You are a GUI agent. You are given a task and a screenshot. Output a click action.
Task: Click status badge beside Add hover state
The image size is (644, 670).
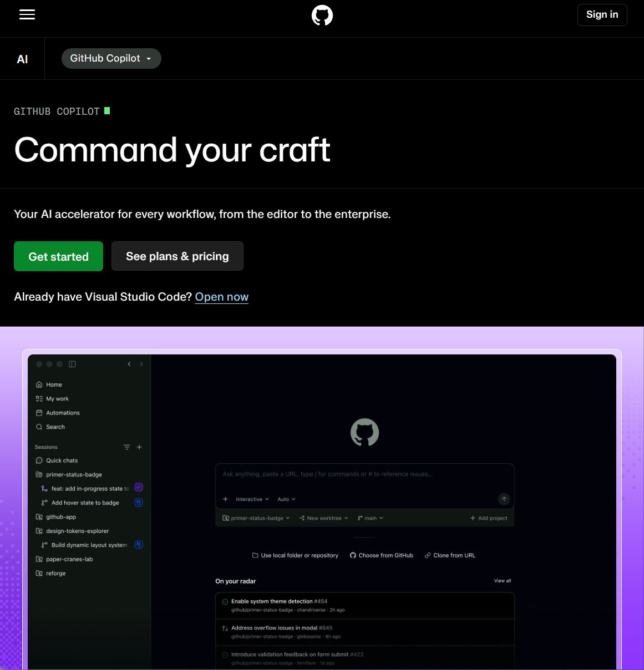[139, 502]
